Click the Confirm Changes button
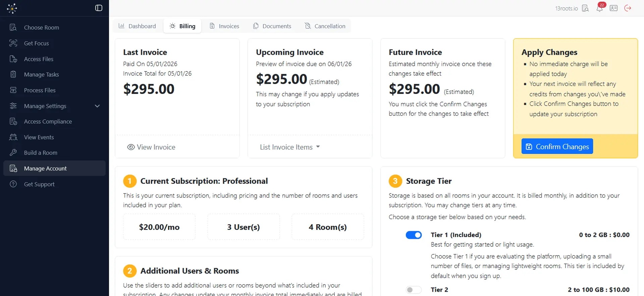Screen dimensions: 644x296 (x=557, y=146)
